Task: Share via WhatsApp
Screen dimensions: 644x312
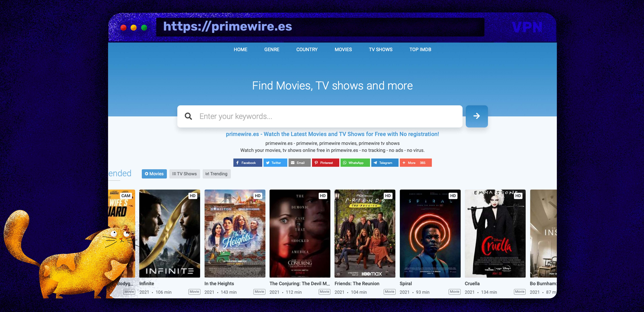Action: (355, 163)
